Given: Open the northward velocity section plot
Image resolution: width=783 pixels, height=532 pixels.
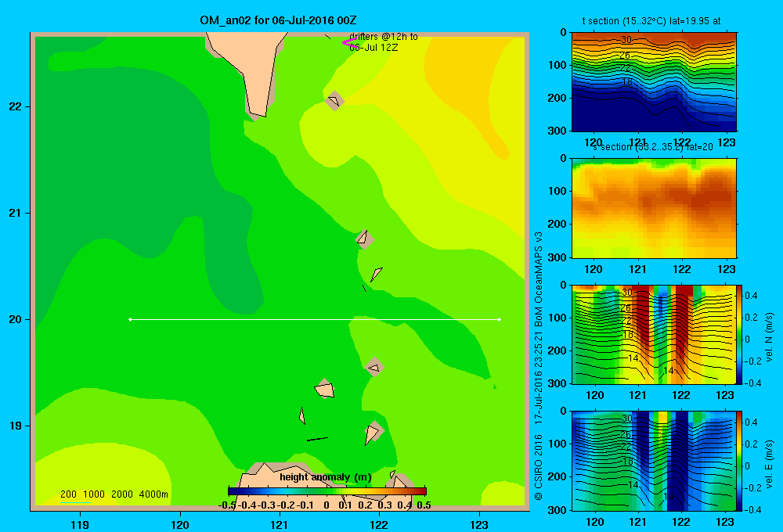Looking at the screenshot, I should [654, 334].
